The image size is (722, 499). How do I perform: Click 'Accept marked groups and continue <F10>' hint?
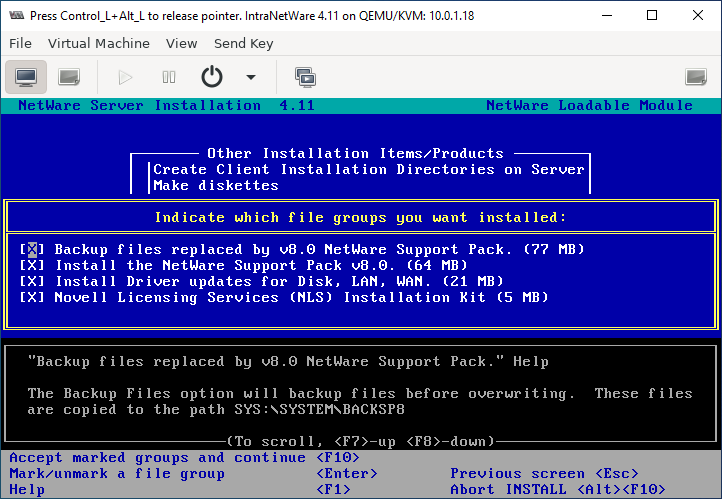click(x=185, y=458)
